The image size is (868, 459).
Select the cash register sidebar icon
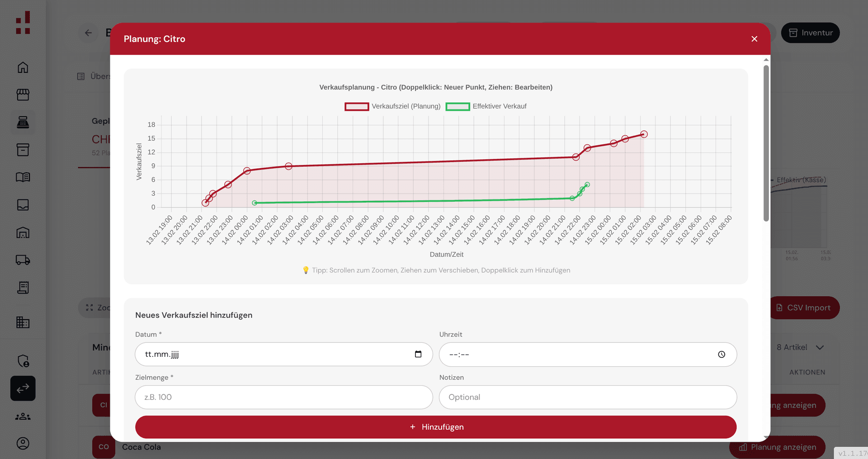pos(23,122)
